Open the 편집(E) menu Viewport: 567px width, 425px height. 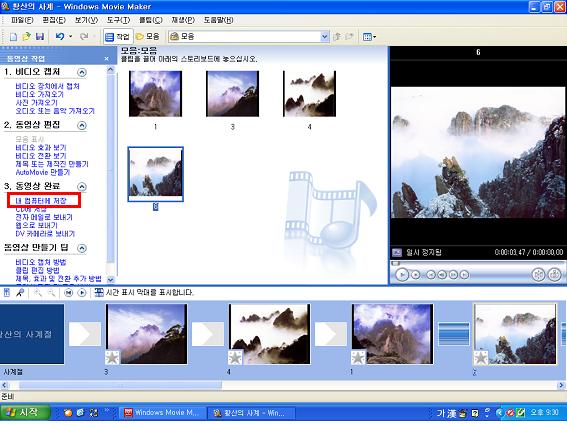(x=54, y=20)
